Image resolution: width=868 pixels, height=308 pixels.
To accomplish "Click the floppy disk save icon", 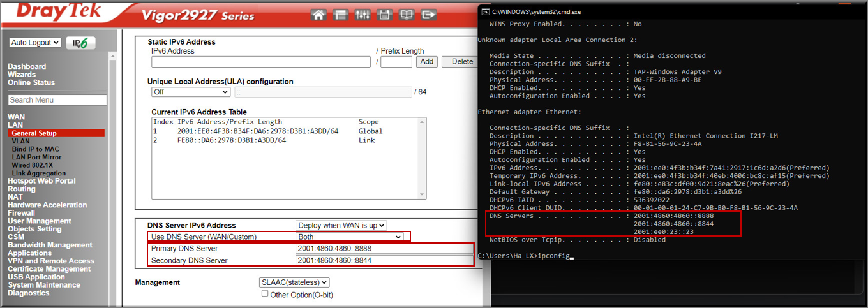I will tap(384, 15).
